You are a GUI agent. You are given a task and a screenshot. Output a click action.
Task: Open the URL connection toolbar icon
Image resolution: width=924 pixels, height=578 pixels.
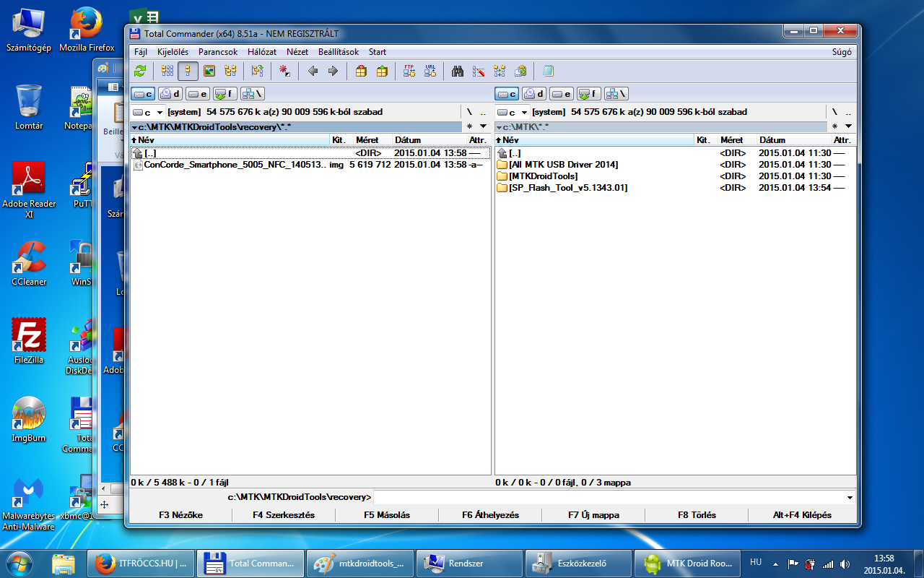tap(430, 71)
